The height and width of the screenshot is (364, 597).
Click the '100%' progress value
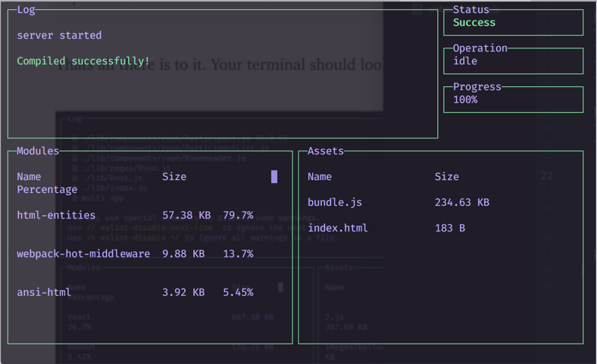click(465, 100)
